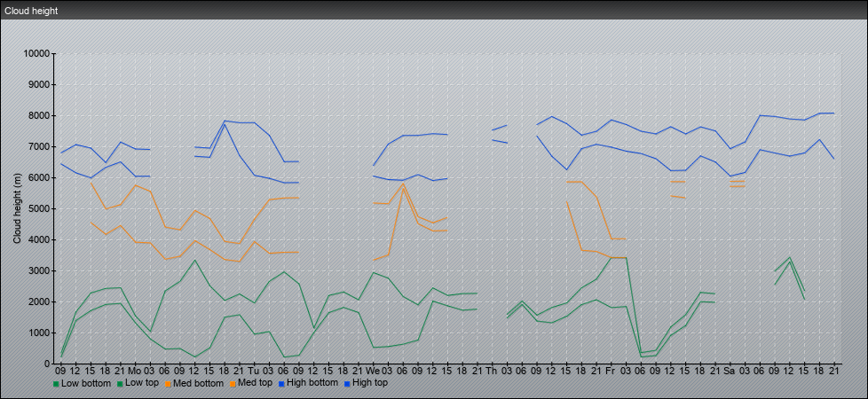Toggle the High top legend entry
The height and width of the screenshot is (399, 868).
(367, 383)
